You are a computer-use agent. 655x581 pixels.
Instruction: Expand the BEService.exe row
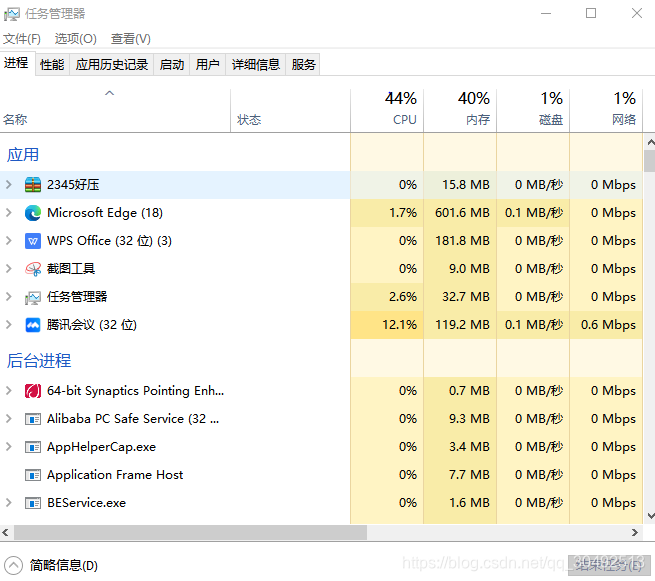(9, 502)
